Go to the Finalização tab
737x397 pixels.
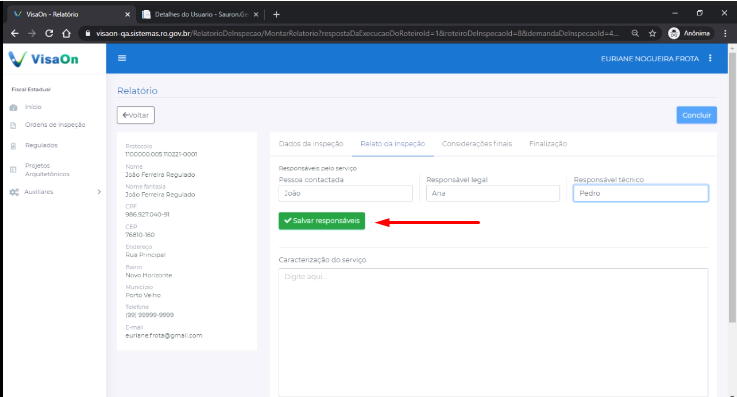click(548, 144)
